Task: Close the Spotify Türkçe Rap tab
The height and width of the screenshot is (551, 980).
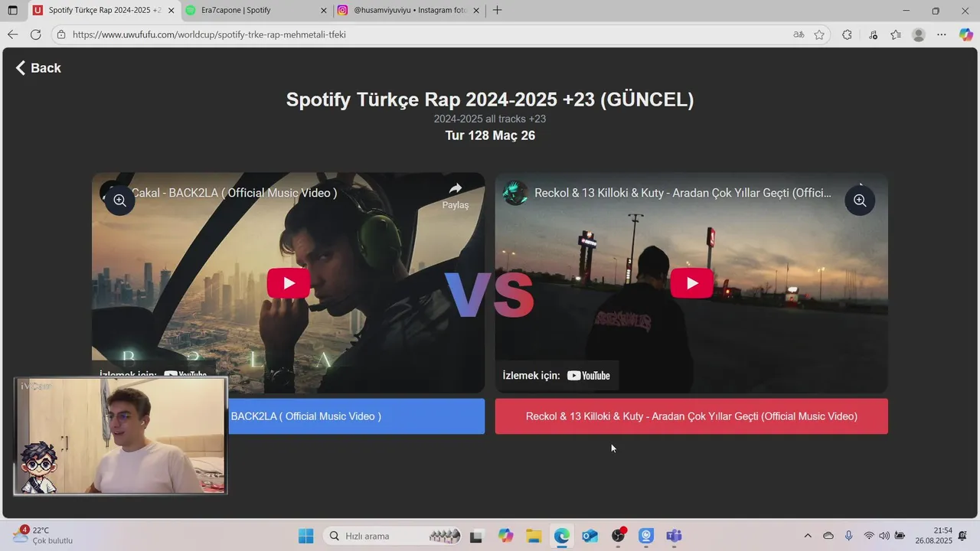Action: tap(171, 11)
